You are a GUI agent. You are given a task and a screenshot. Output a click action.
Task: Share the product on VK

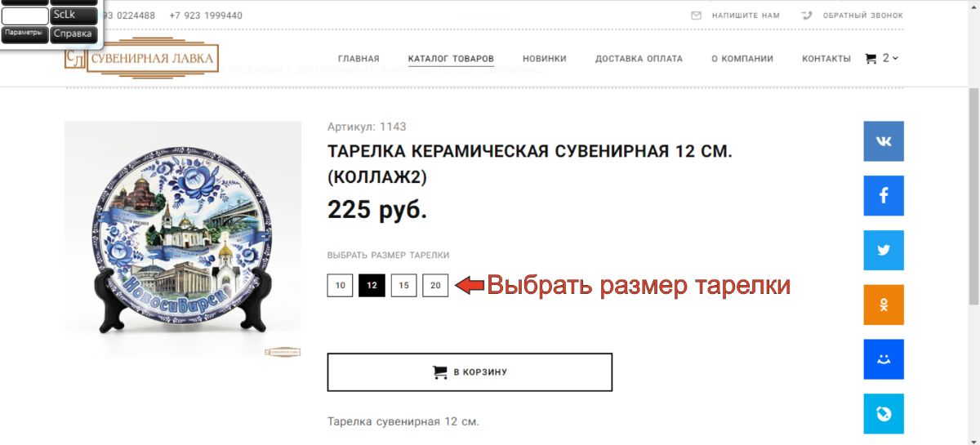(884, 141)
